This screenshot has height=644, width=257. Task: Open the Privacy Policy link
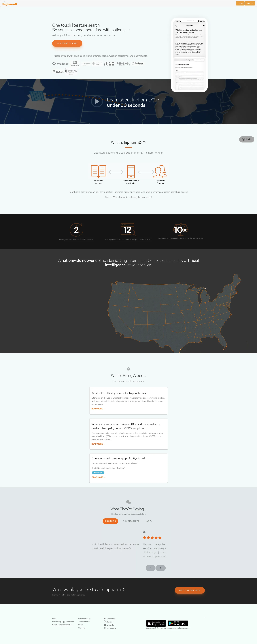coord(84,618)
